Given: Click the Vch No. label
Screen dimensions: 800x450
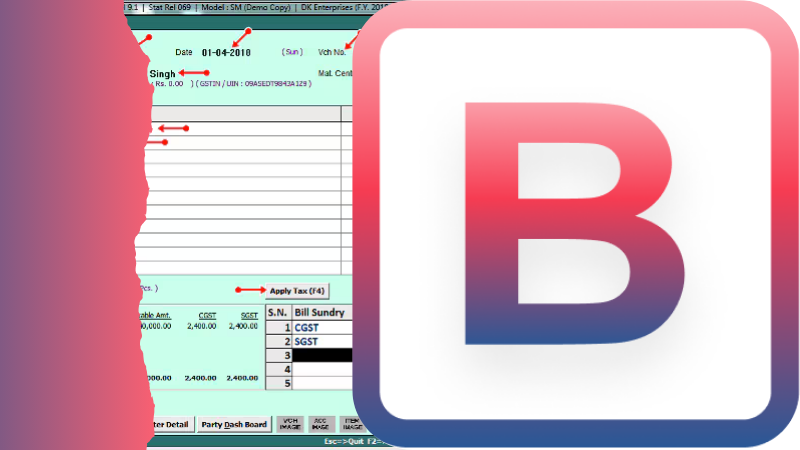Looking at the screenshot, I should pyautogui.click(x=332, y=52).
